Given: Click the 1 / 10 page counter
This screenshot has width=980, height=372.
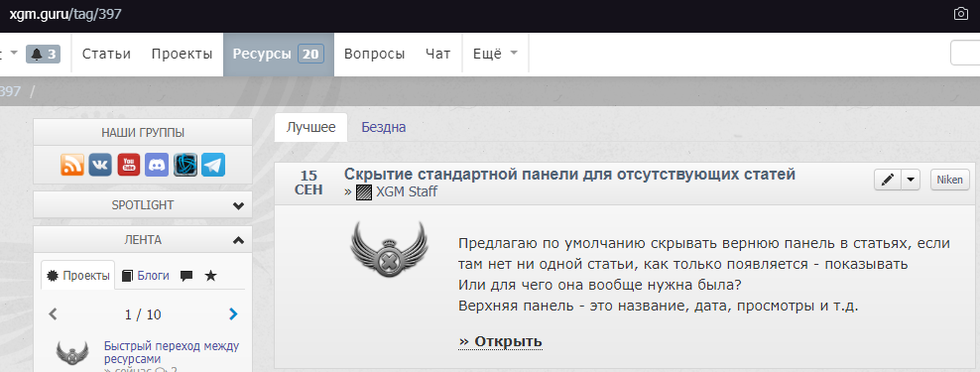Looking at the screenshot, I should (143, 314).
